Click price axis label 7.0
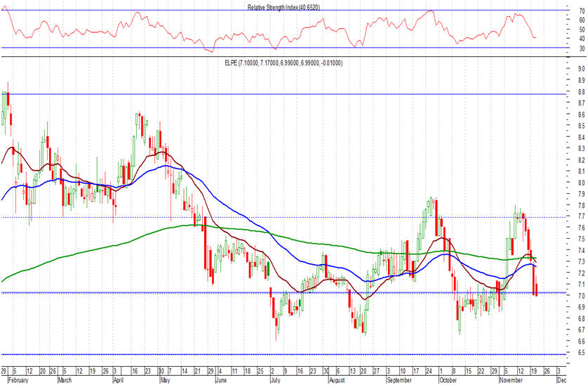This screenshot has width=588, height=385. 581,296
